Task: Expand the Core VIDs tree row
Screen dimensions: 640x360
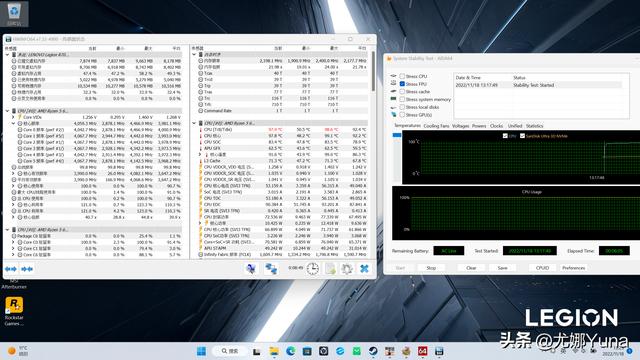Action: (13, 117)
